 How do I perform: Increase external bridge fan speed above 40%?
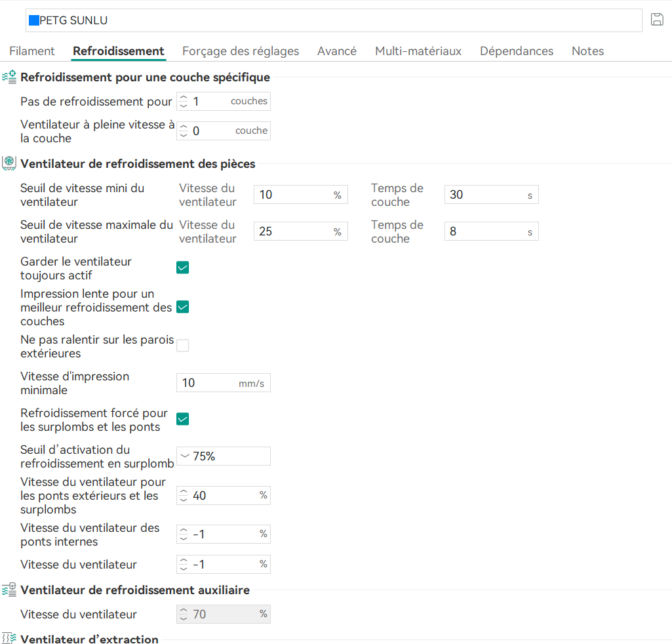click(x=184, y=492)
